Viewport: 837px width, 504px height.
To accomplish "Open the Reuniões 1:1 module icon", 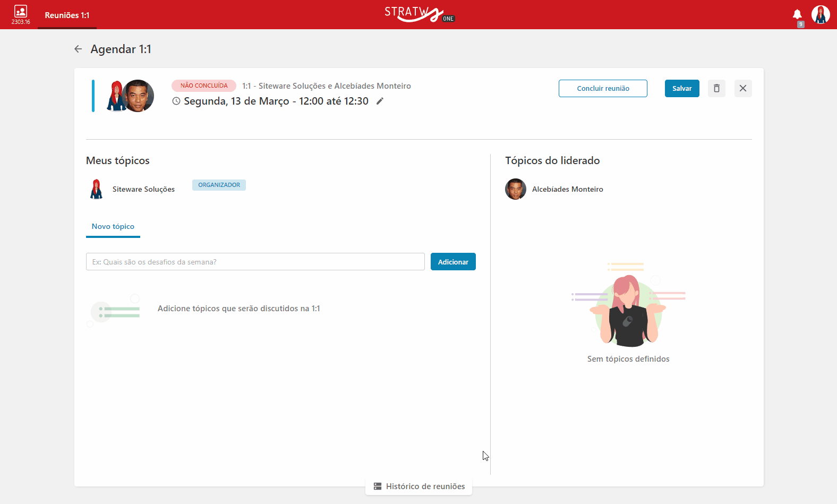I will coord(21,11).
